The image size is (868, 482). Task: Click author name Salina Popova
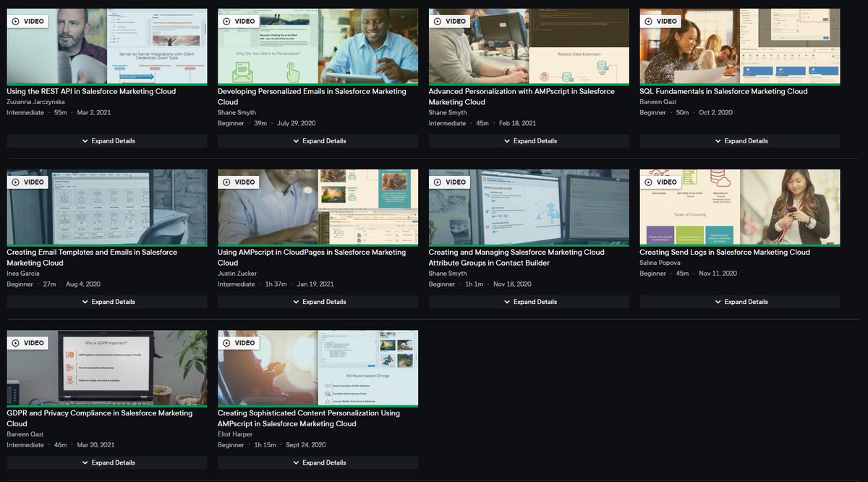(x=661, y=263)
